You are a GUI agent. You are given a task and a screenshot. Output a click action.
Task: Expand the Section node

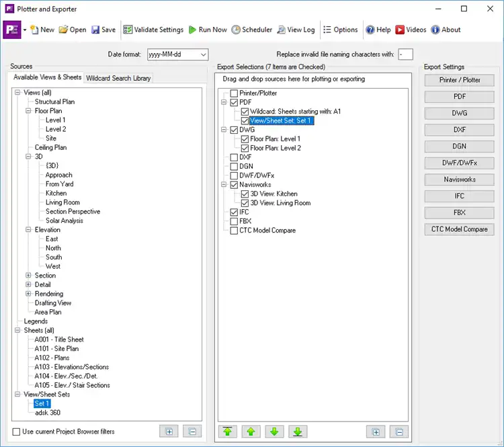(28, 276)
